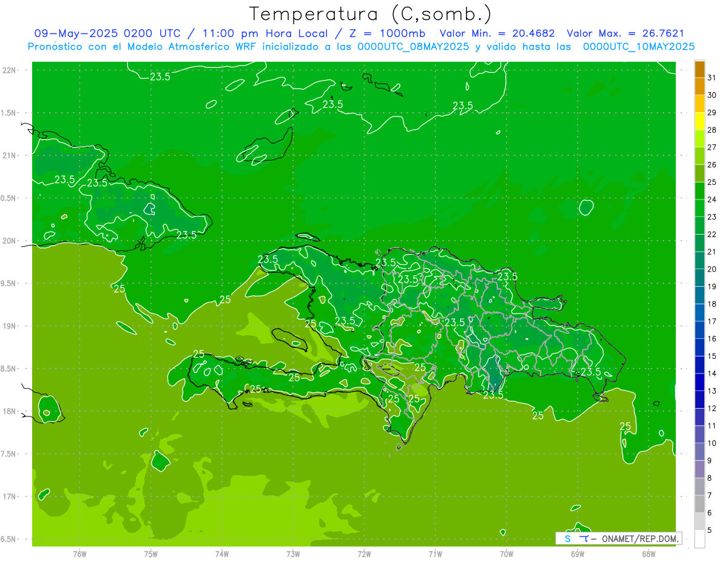Click the legend label "15"

pyautogui.click(x=712, y=356)
